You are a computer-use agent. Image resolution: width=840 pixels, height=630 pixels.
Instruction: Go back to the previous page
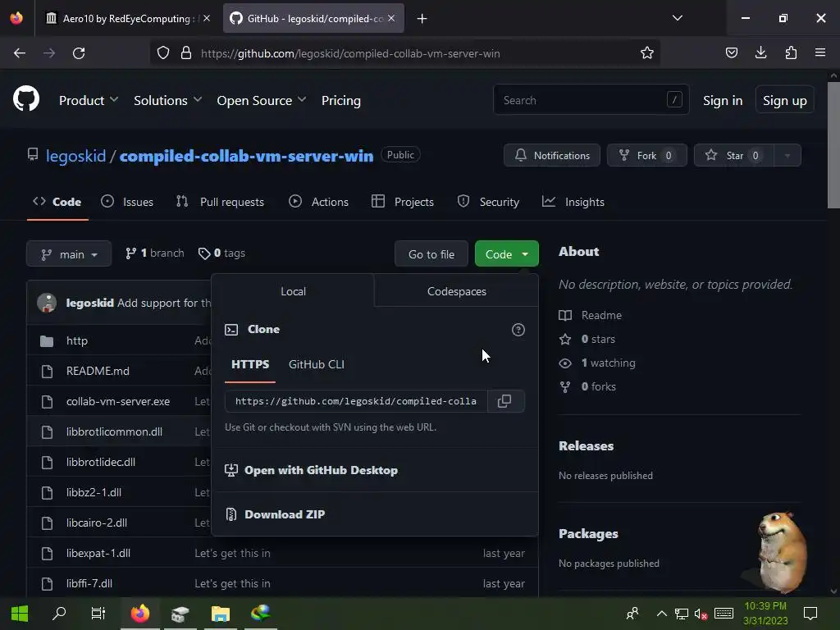pyautogui.click(x=20, y=53)
